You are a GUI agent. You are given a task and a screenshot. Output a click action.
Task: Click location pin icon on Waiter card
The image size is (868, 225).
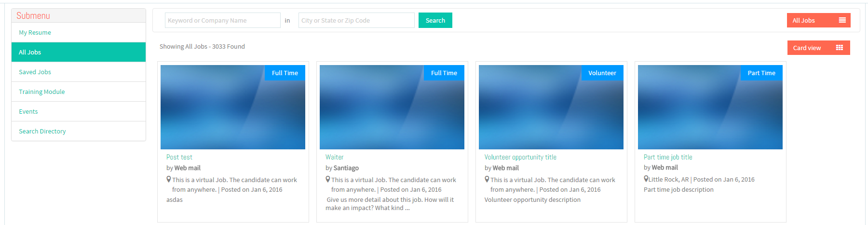(328, 179)
